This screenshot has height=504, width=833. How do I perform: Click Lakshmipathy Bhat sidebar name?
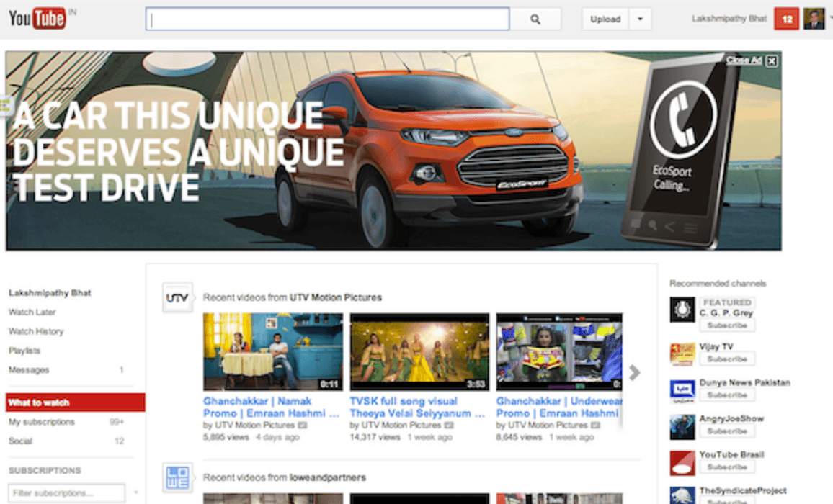pyautogui.click(x=50, y=293)
